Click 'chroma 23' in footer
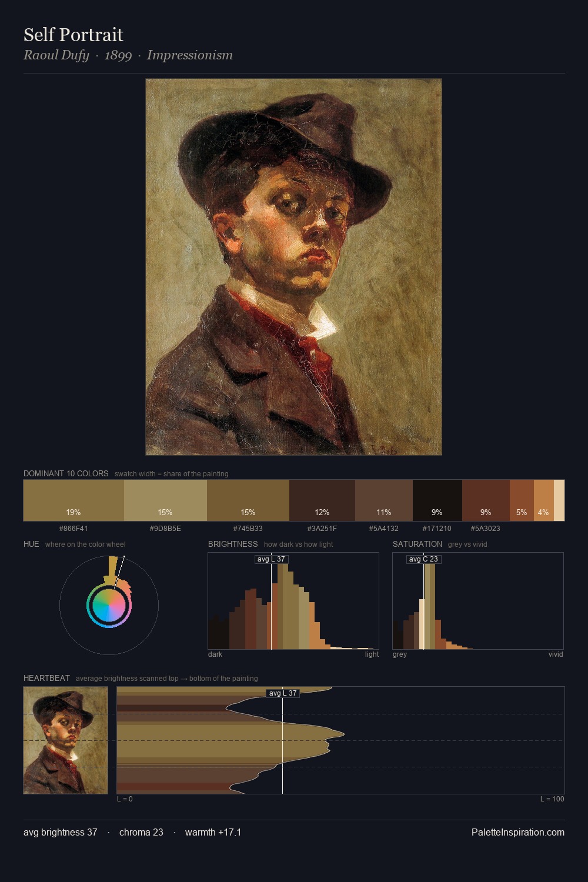 coord(141,832)
